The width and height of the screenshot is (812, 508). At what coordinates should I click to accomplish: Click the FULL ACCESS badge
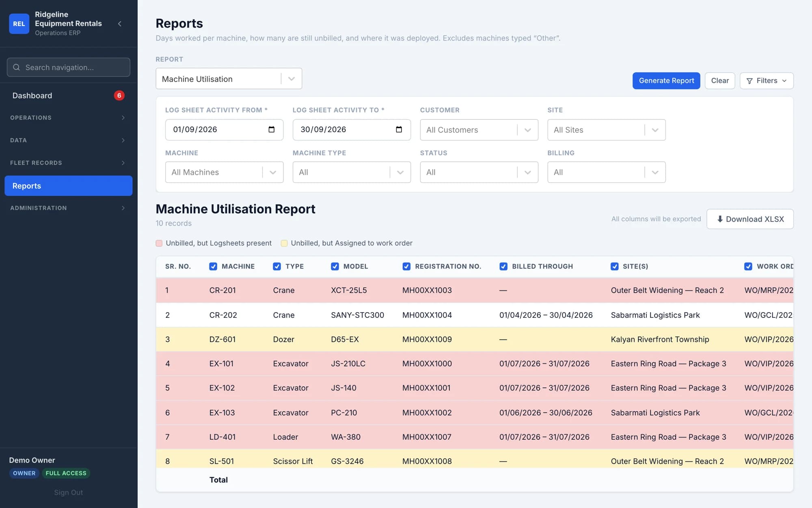click(x=66, y=473)
